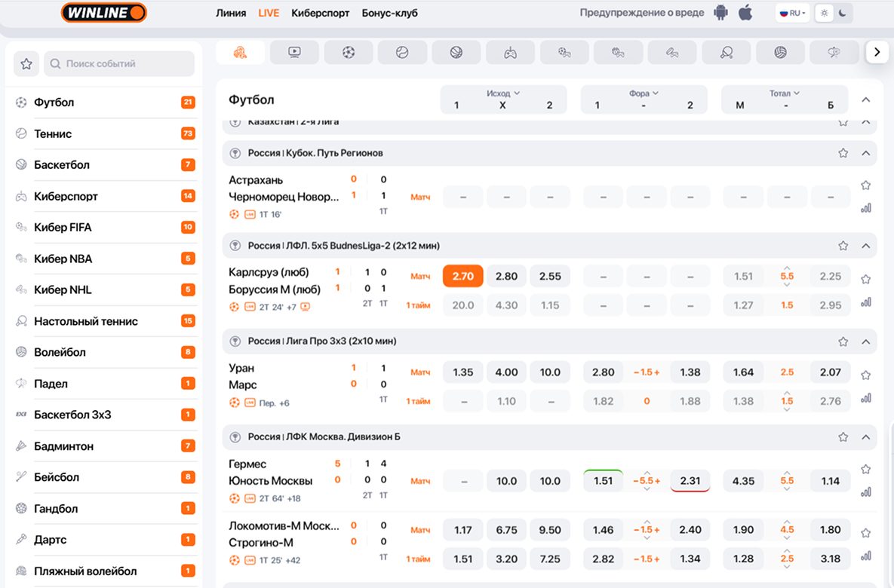Increase the 5.5 total line for Карлсруэ match
Viewport: 894px width, 588px height.
click(x=787, y=268)
